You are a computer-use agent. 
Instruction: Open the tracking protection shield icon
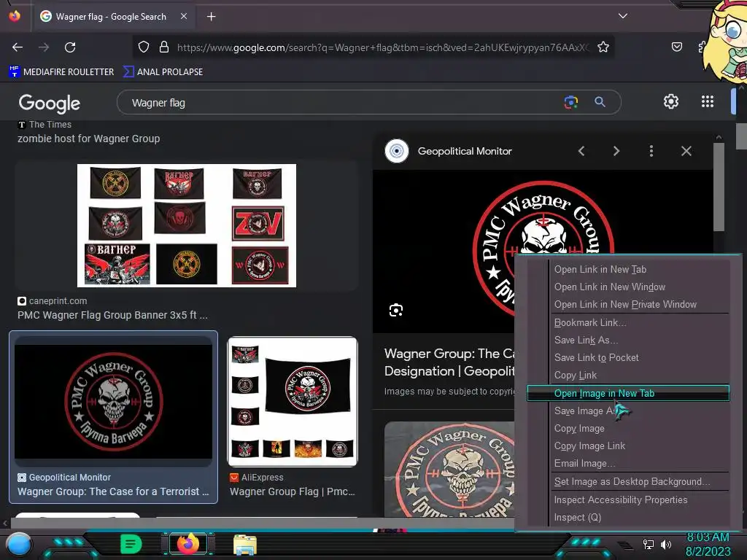[x=144, y=47]
